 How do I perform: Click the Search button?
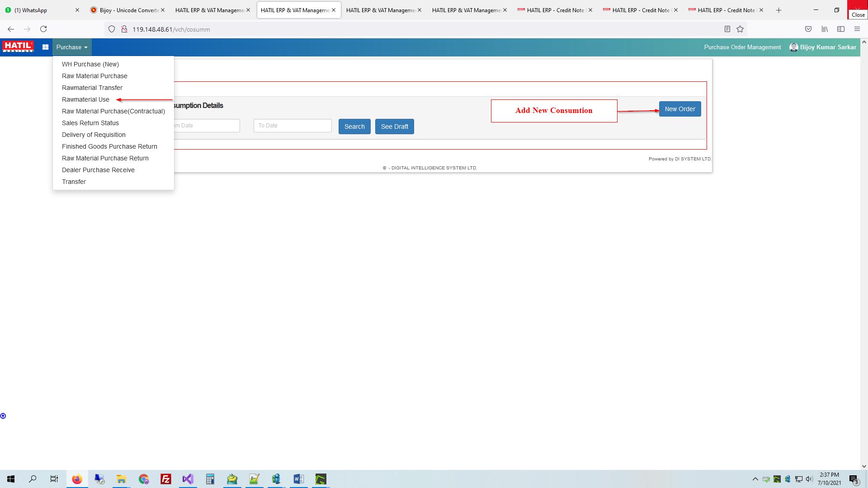354,126
